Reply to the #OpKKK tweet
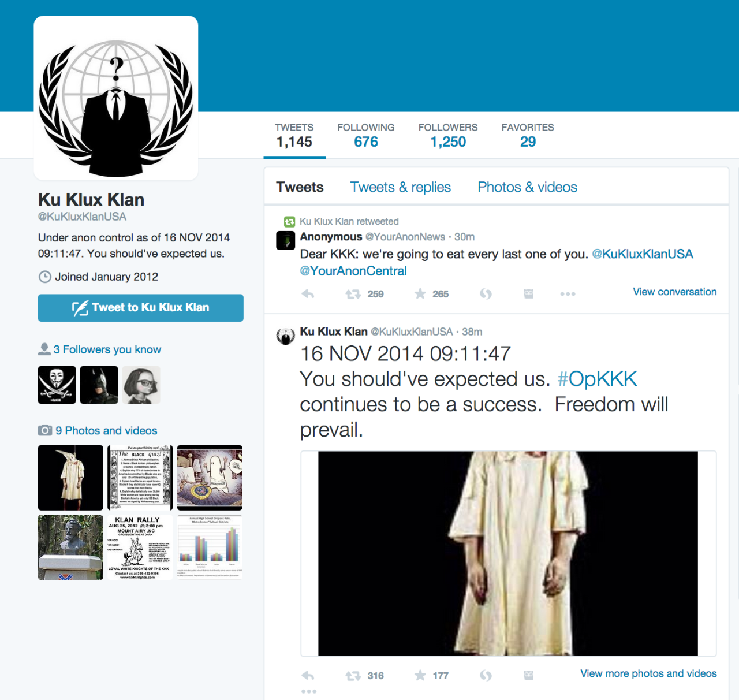This screenshot has width=739, height=700. (308, 676)
